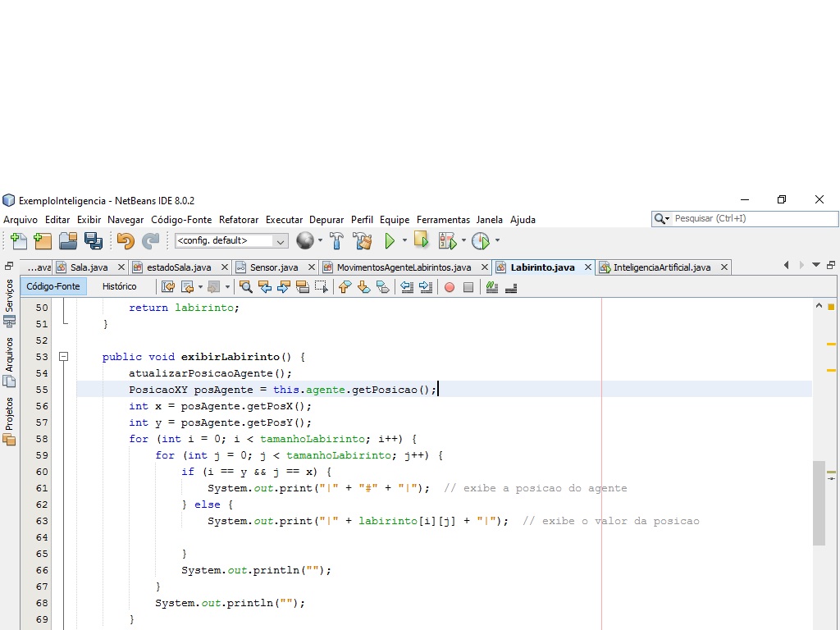Run project with the green play icon
840x630 pixels.
click(390, 241)
